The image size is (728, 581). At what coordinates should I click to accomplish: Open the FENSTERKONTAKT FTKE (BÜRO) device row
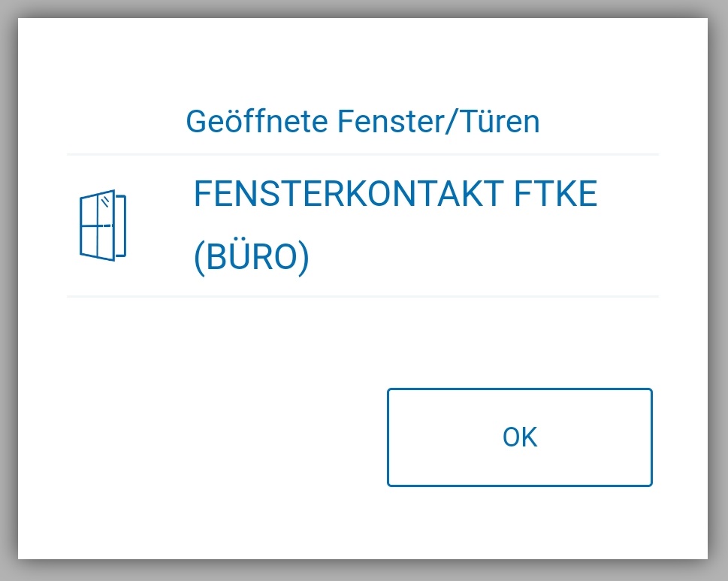click(362, 225)
